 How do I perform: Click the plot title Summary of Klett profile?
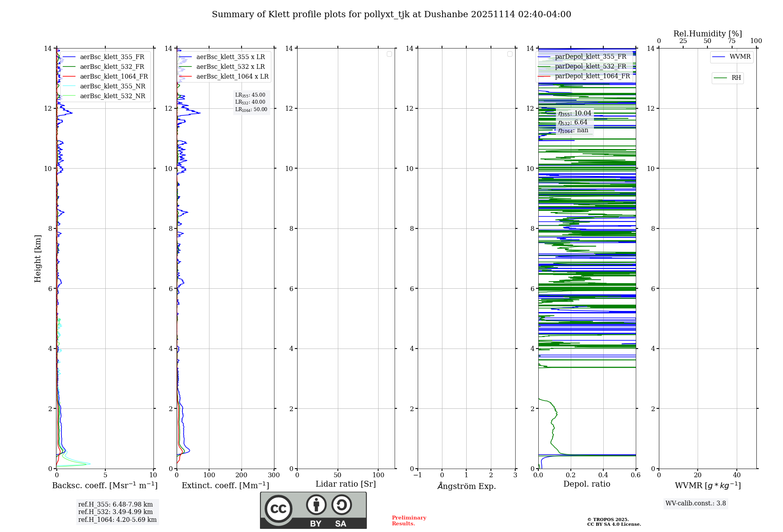(391, 14)
